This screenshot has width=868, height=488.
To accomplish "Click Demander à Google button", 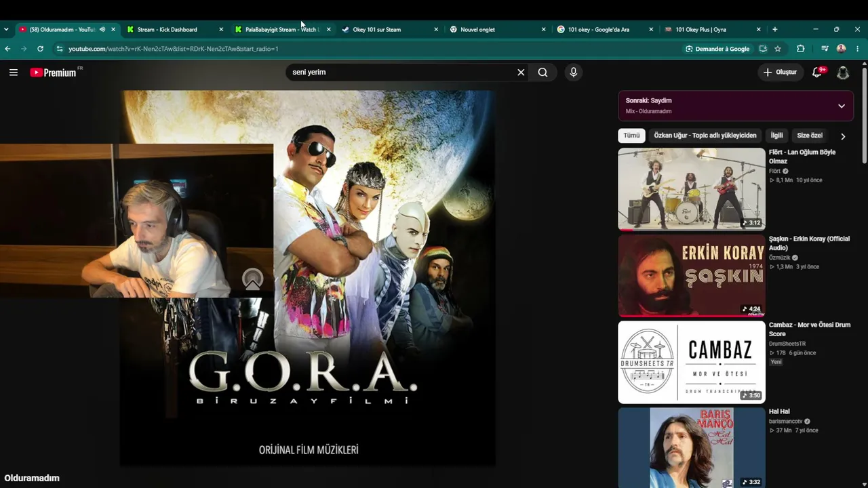I will 717,49.
